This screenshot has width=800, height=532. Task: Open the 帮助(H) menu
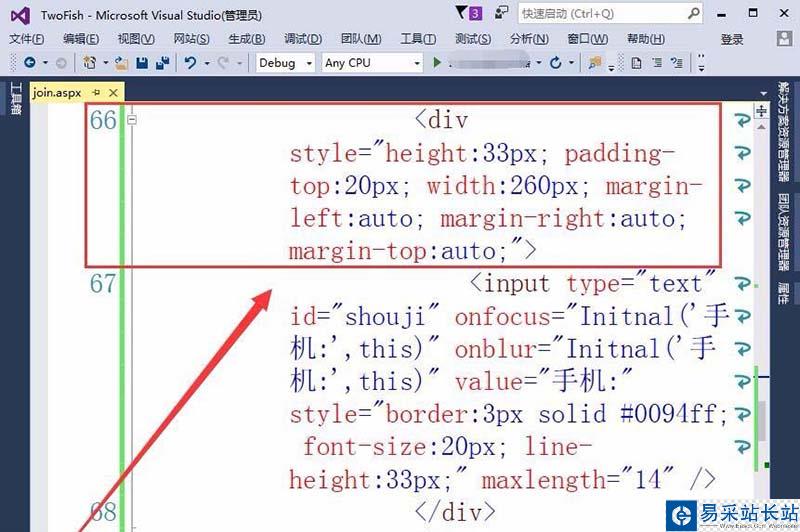coord(645,39)
